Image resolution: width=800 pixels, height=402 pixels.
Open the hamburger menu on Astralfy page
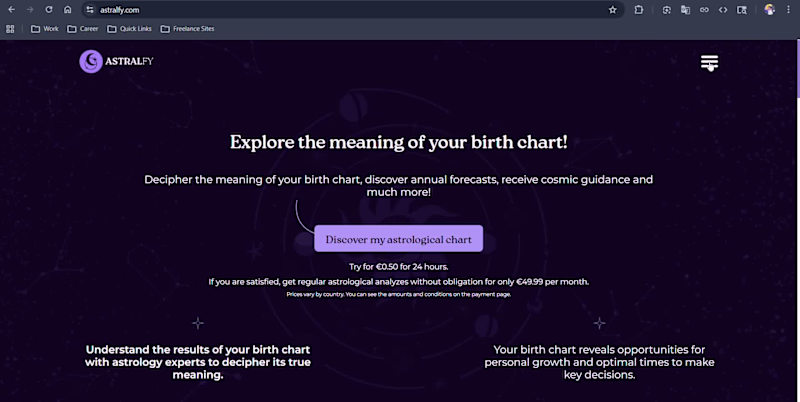pyautogui.click(x=709, y=62)
